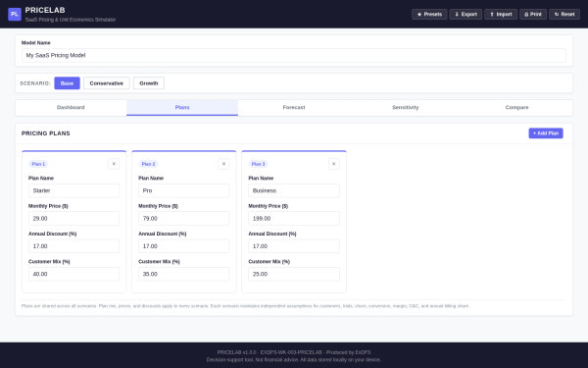Viewport: 588px width, 368px height.
Task: Click the PL PriceLab logo icon
Action: click(x=15, y=15)
